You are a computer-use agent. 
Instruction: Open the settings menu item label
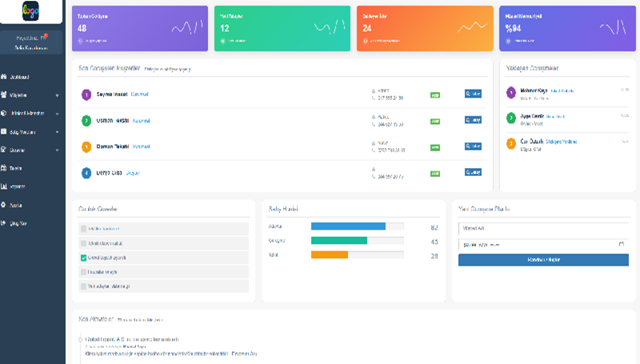(15, 206)
